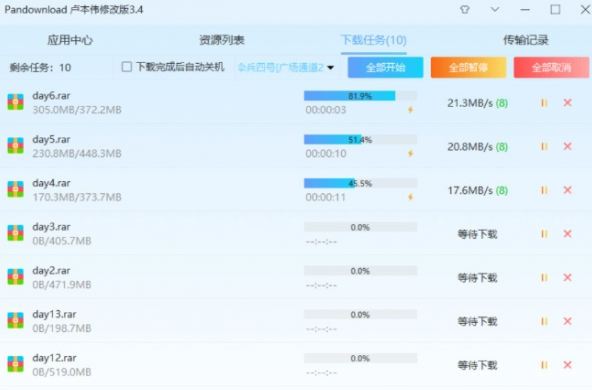Click the 230.8MB/448.3MB size text
Viewport: 592px width, 390px height.
(77, 154)
